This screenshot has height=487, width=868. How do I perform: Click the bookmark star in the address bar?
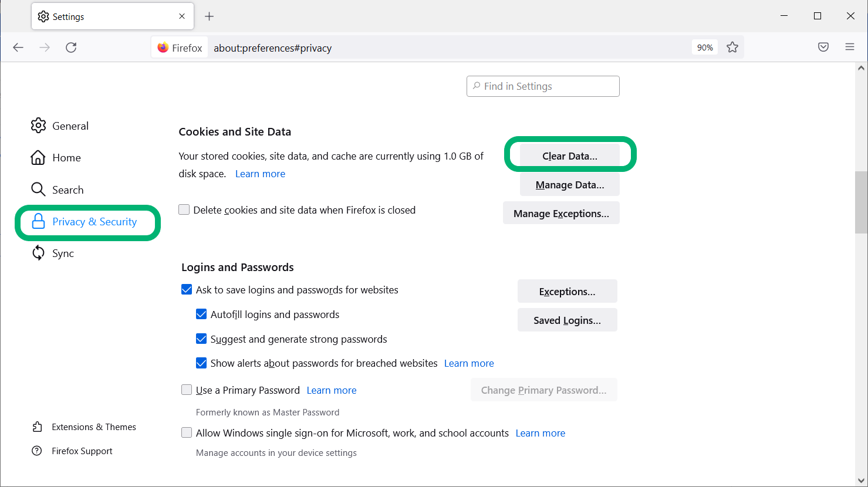coord(732,47)
